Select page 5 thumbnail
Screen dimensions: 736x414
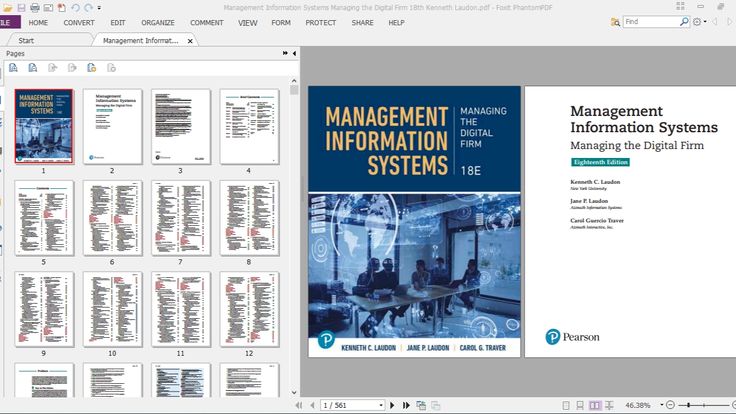(x=44, y=218)
